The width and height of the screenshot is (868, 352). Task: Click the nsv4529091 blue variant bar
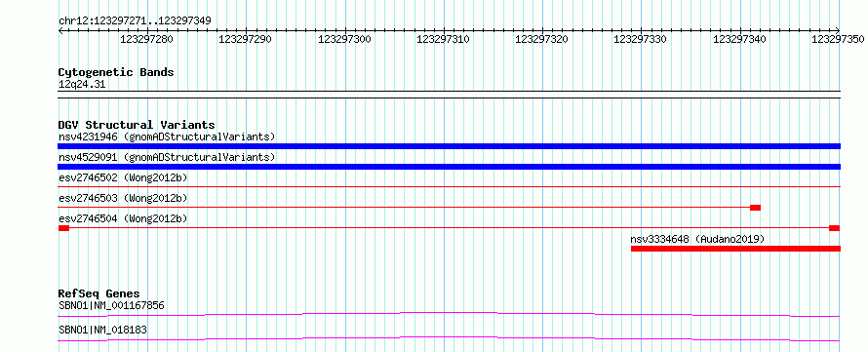tap(449, 167)
